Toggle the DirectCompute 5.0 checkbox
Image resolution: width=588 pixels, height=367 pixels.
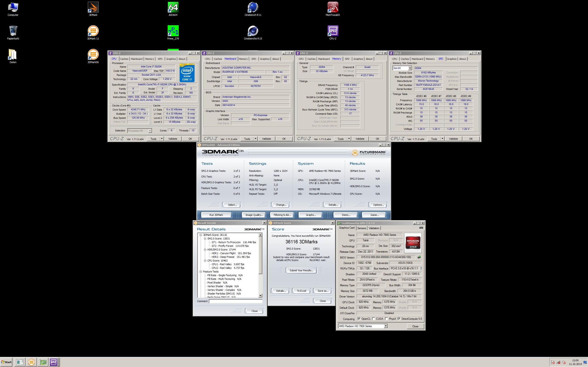[x=399, y=319]
